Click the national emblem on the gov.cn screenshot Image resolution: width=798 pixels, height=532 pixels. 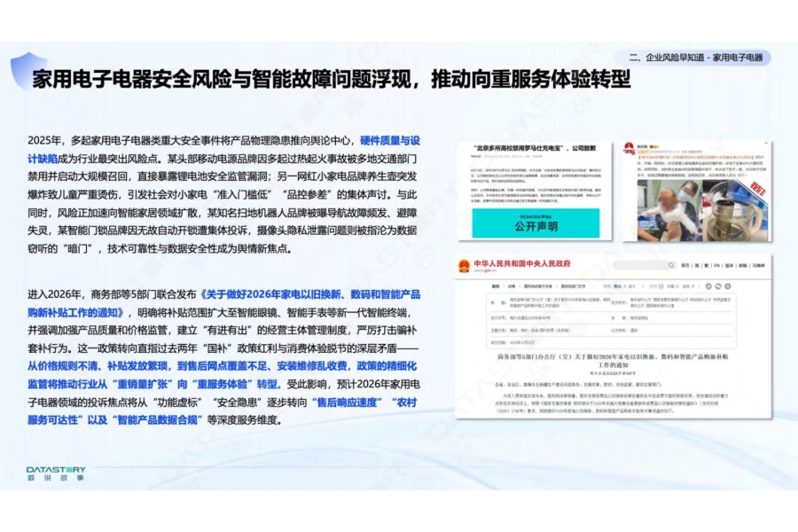(x=464, y=266)
